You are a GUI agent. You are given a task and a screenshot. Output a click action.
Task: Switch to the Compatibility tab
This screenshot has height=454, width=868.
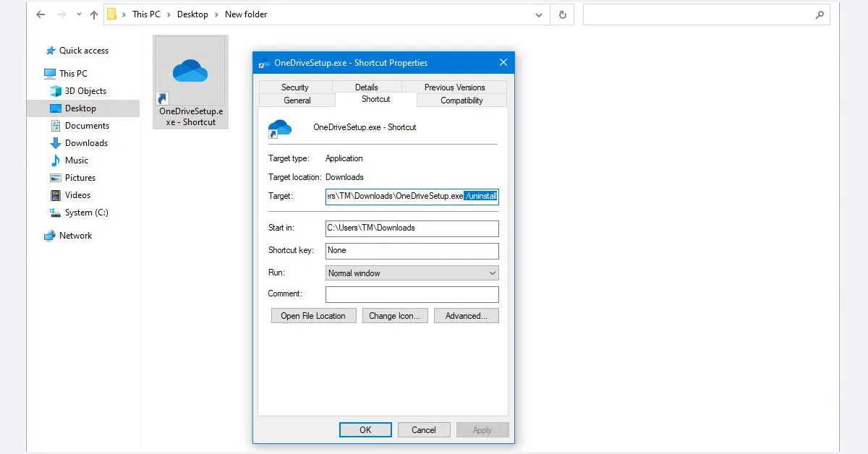[x=462, y=100]
